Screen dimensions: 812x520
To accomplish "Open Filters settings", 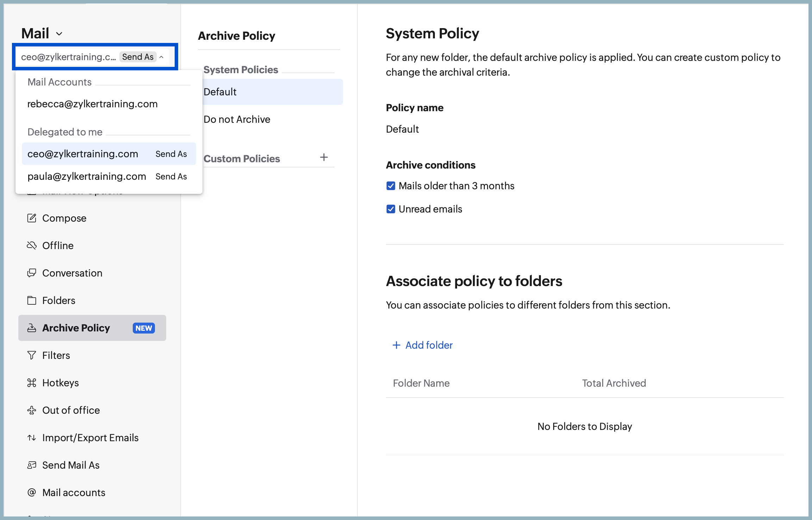I will point(92,355).
